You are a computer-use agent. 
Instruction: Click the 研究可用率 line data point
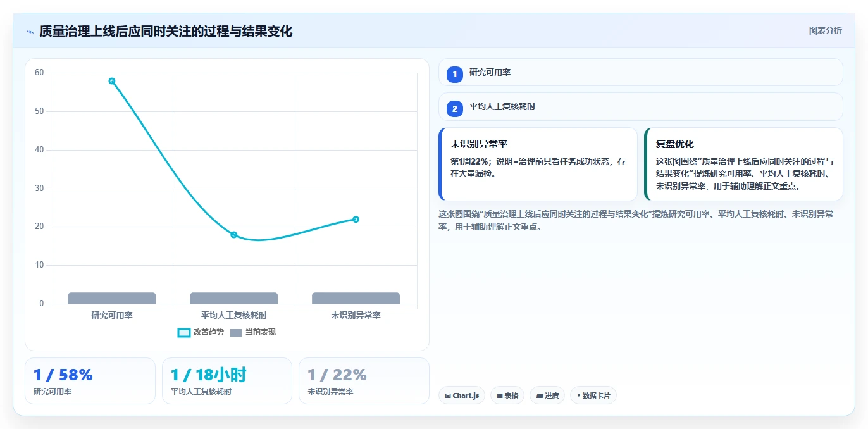click(112, 81)
